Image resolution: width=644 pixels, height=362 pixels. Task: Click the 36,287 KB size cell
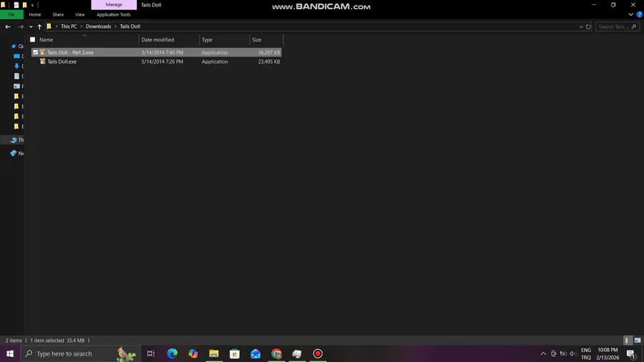(269, 52)
